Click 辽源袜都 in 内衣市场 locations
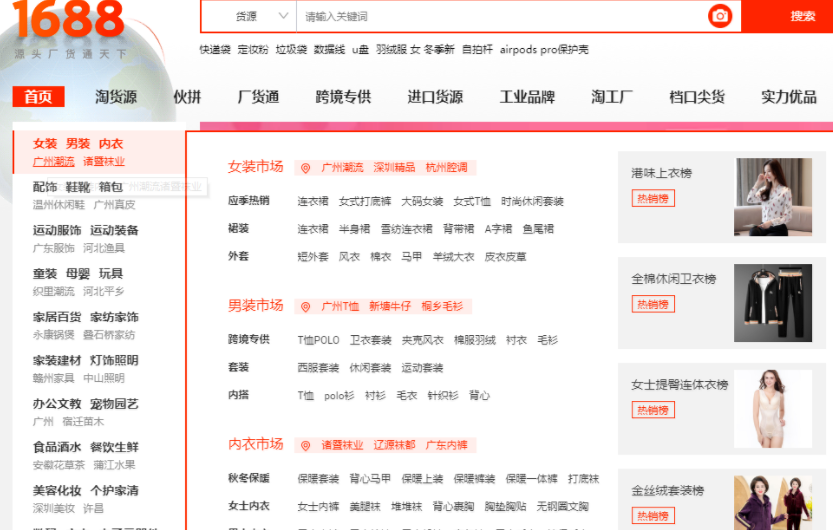833x530 pixels. point(394,445)
